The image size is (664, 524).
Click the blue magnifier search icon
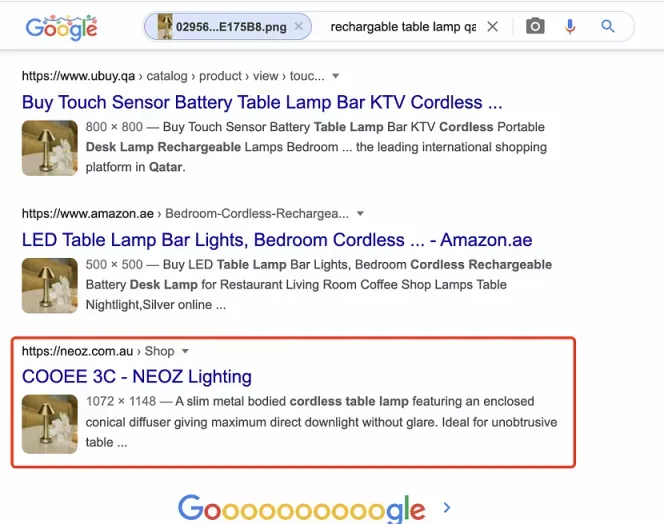tap(608, 26)
